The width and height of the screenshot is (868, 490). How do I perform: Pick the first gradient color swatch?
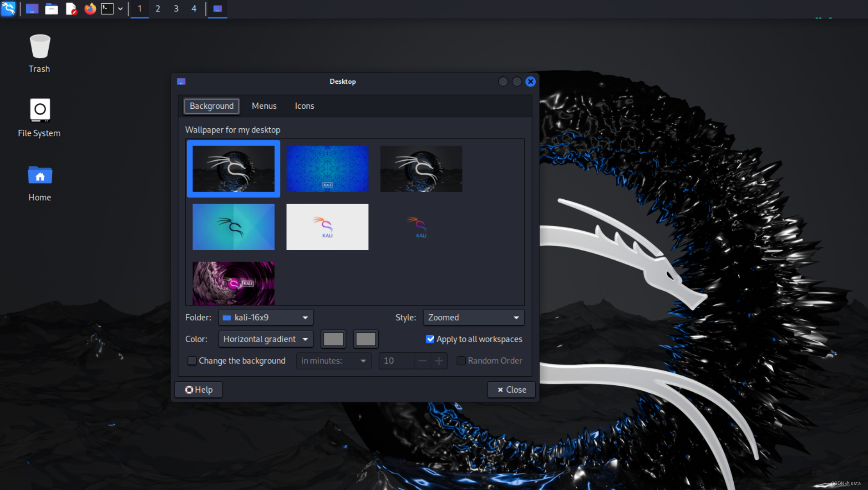[334, 339]
